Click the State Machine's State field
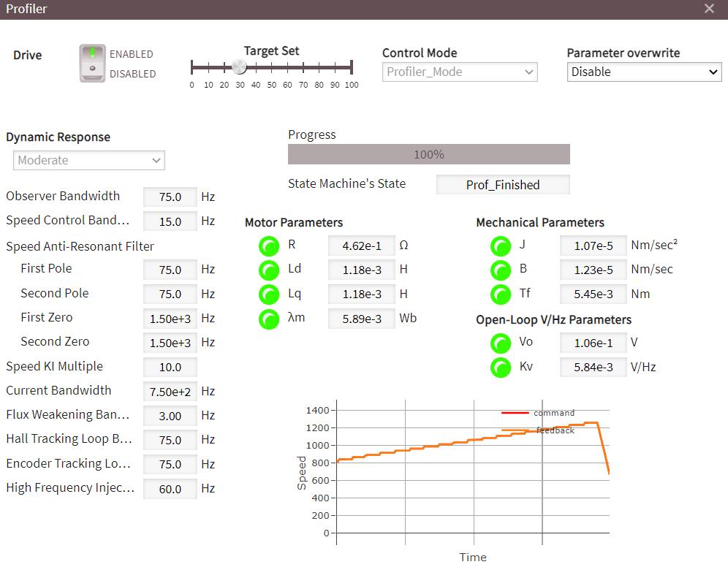The width and height of the screenshot is (728, 578). 502,185
